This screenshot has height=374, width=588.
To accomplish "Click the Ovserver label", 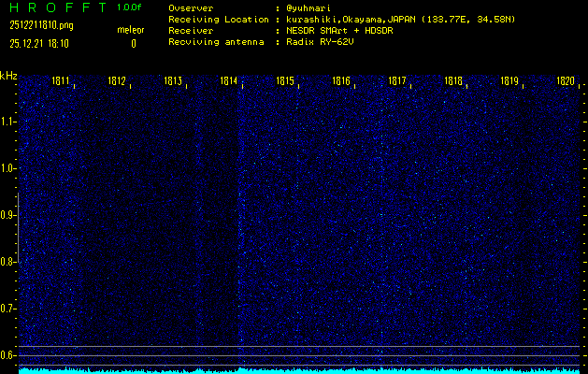I will [x=191, y=8].
